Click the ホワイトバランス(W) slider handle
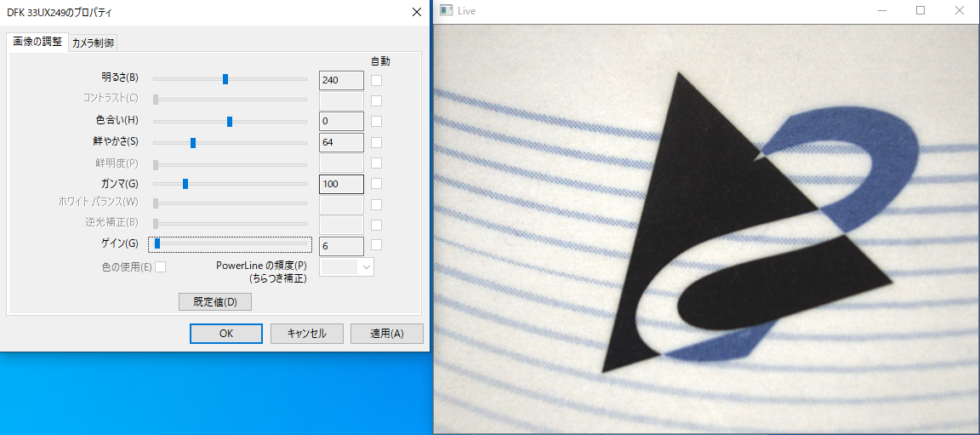The image size is (980, 435). tap(156, 203)
